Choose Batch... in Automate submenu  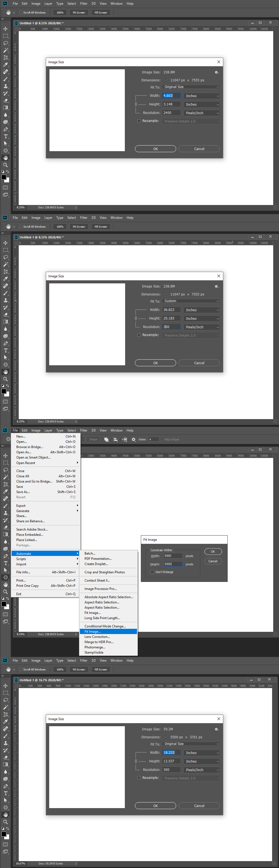point(108,553)
